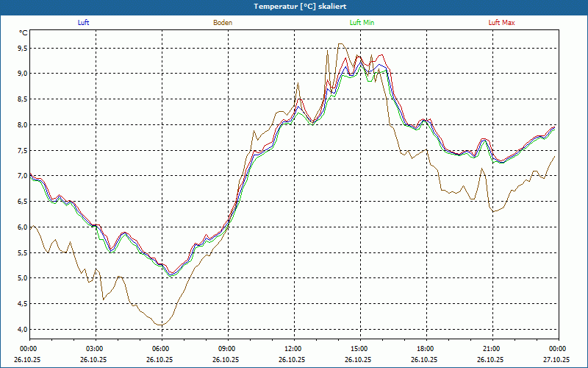Click the "Temperatur [°C] skaliert" chart title

click(294, 6)
